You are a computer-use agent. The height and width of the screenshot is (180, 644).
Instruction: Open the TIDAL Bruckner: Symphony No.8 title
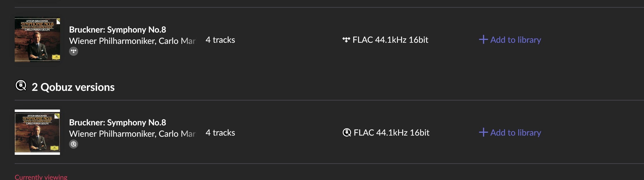pyautogui.click(x=117, y=30)
